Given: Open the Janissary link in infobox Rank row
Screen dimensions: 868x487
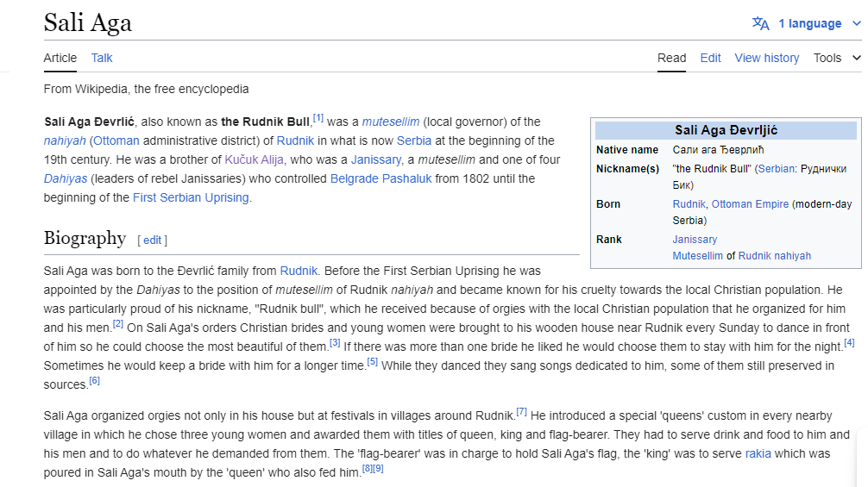Looking at the screenshot, I should pyautogui.click(x=695, y=240).
